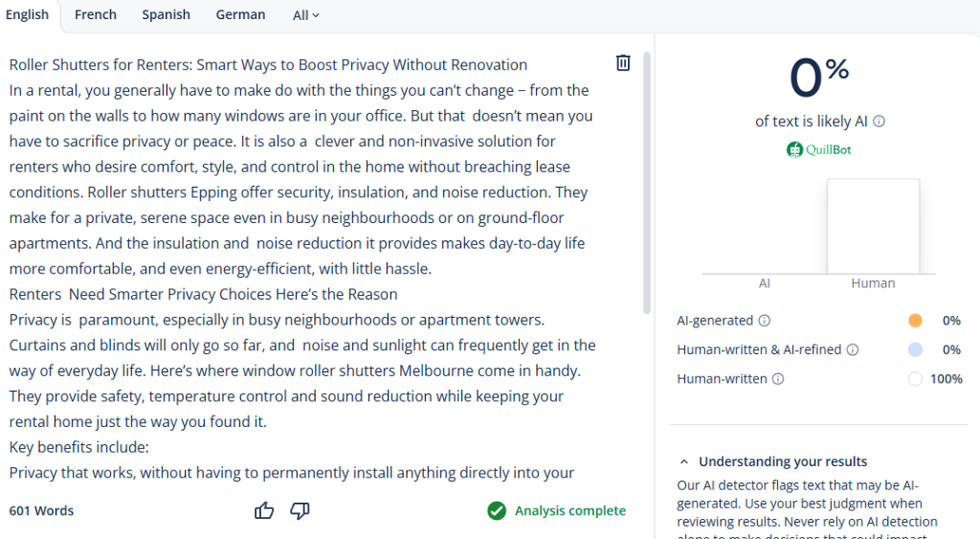The image size is (980, 539).
Task: Click the thumbs down feedback icon
Action: [x=300, y=511]
